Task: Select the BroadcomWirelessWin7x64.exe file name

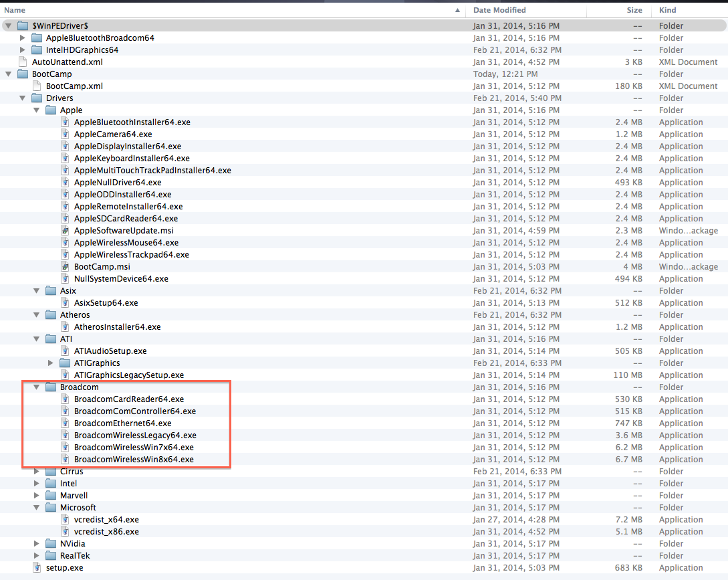Action: coord(134,447)
